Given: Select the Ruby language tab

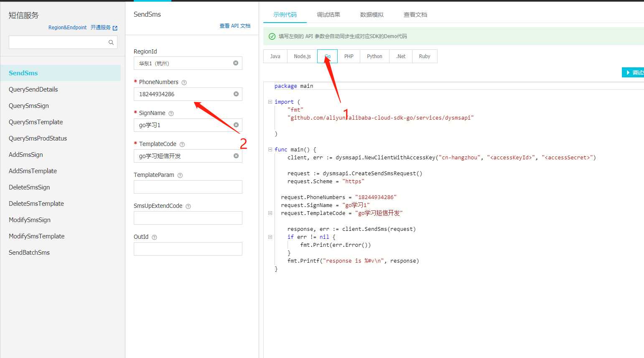Looking at the screenshot, I should (425, 56).
